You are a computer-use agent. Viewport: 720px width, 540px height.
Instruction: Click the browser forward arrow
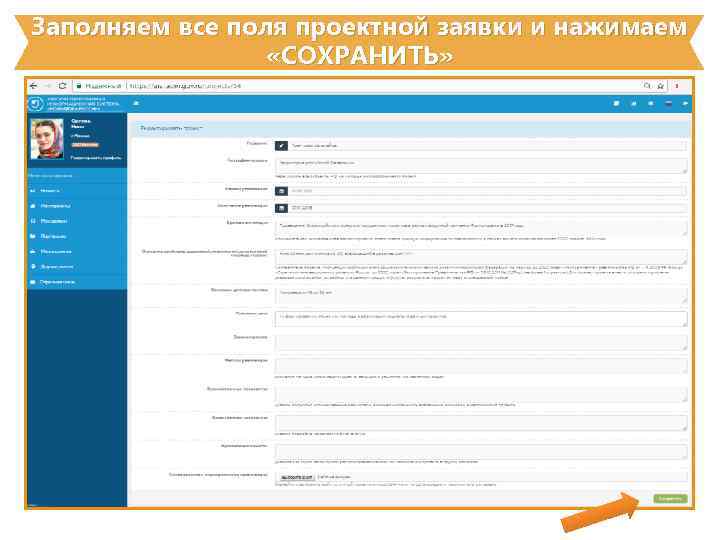coord(48,86)
